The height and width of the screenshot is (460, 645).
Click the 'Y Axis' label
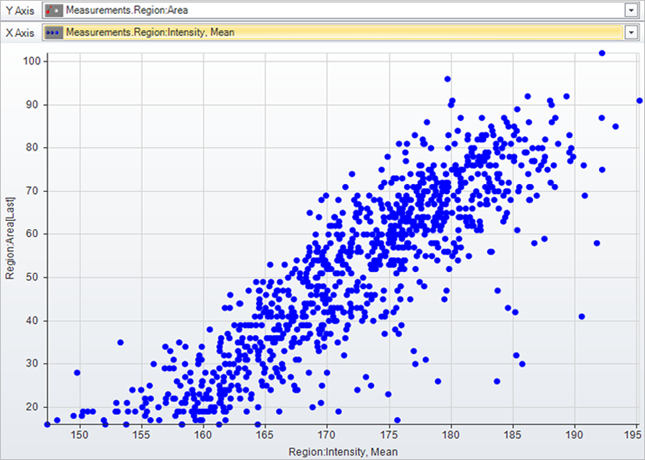point(20,10)
